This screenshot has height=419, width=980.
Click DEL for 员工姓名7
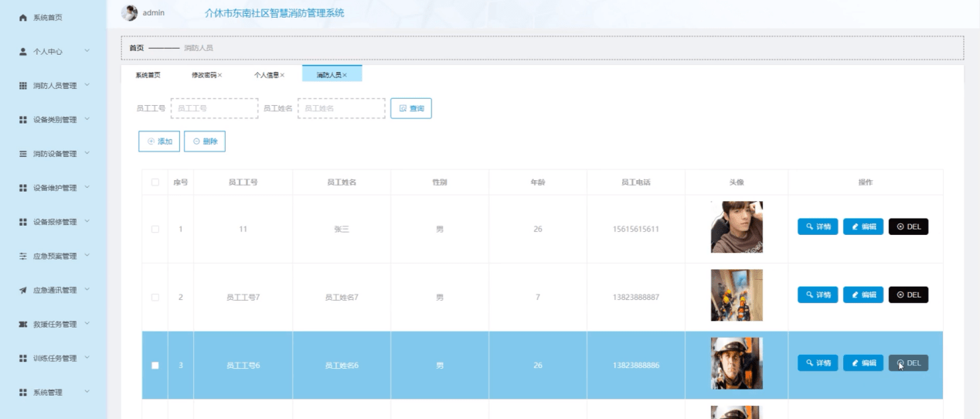[x=909, y=295]
